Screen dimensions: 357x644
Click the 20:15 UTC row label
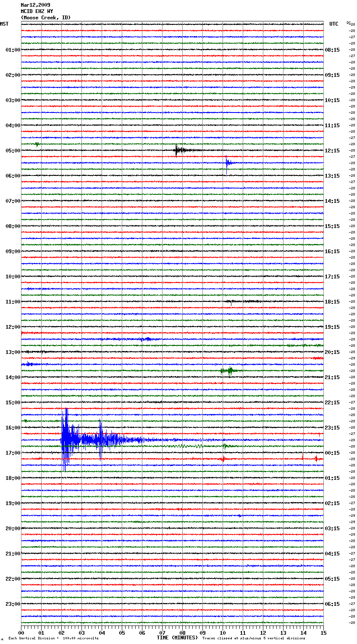(332, 352)
